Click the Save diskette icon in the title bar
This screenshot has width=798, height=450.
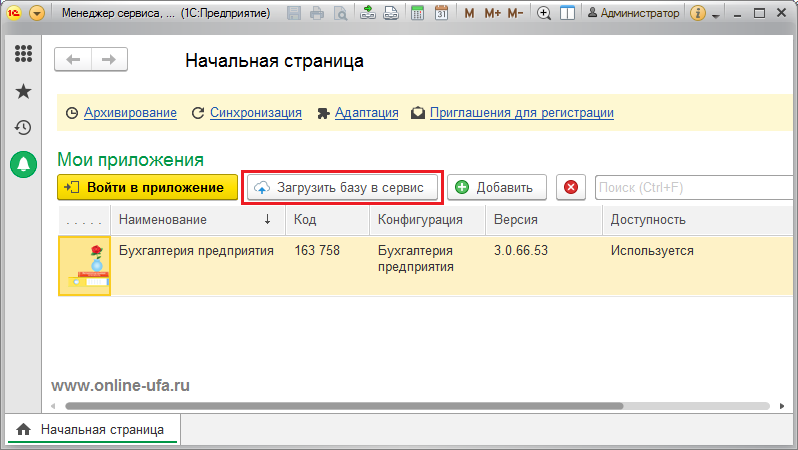coord(294,13)
